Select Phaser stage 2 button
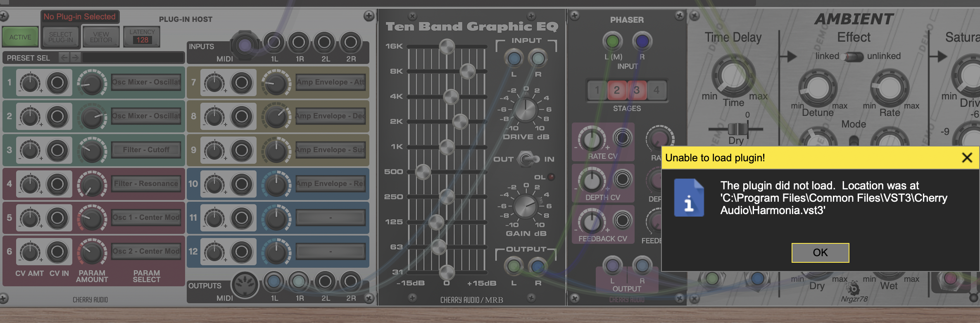The image size is (980, 323). pyautogui.click(x=617, y=90)
